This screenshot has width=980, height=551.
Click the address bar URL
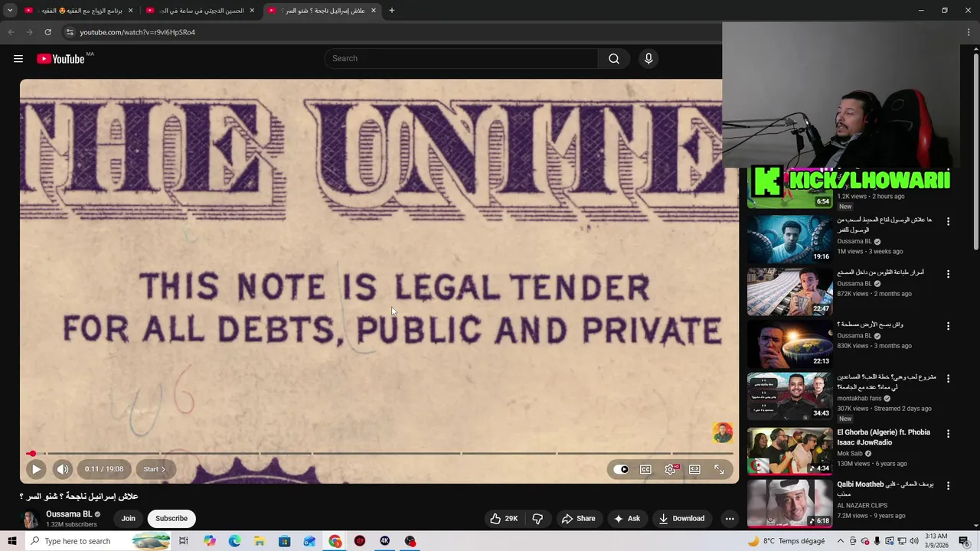tap(138, 32)
